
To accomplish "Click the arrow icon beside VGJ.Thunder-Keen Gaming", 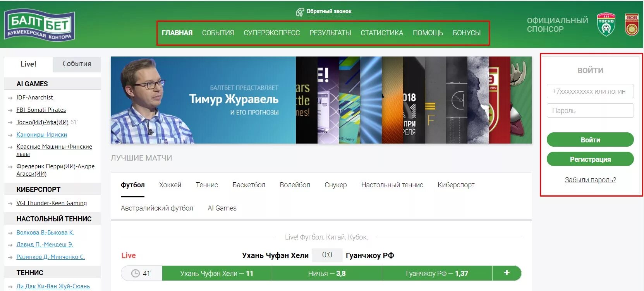I will click(x=10, y=204).
